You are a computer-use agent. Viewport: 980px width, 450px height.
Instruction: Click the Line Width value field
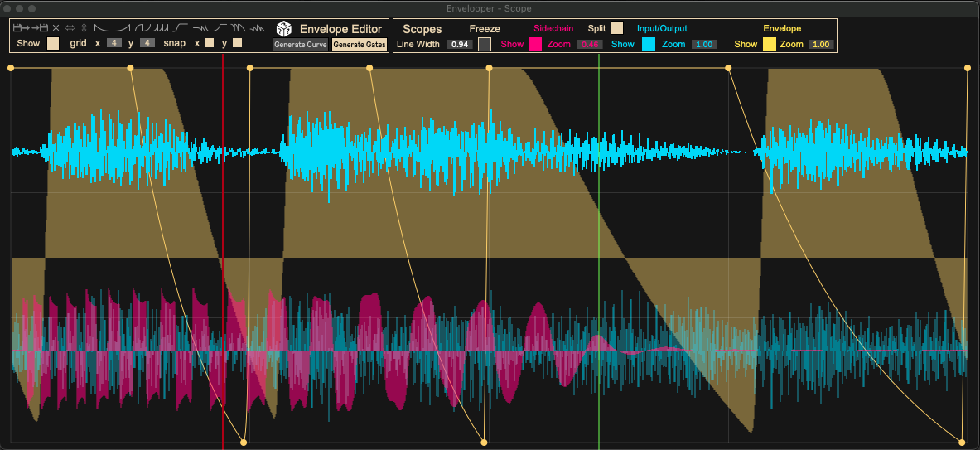pyautogui.click(x=459, y=45)
